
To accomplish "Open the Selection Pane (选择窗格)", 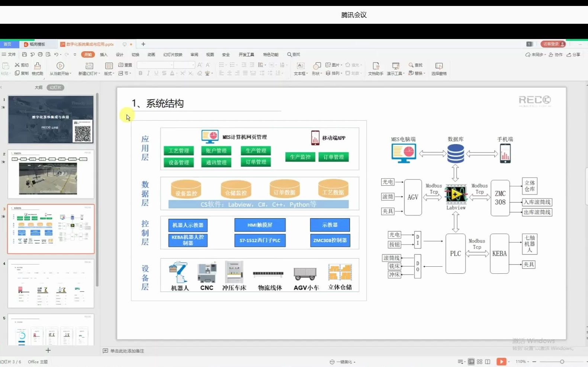I will 439,69.
